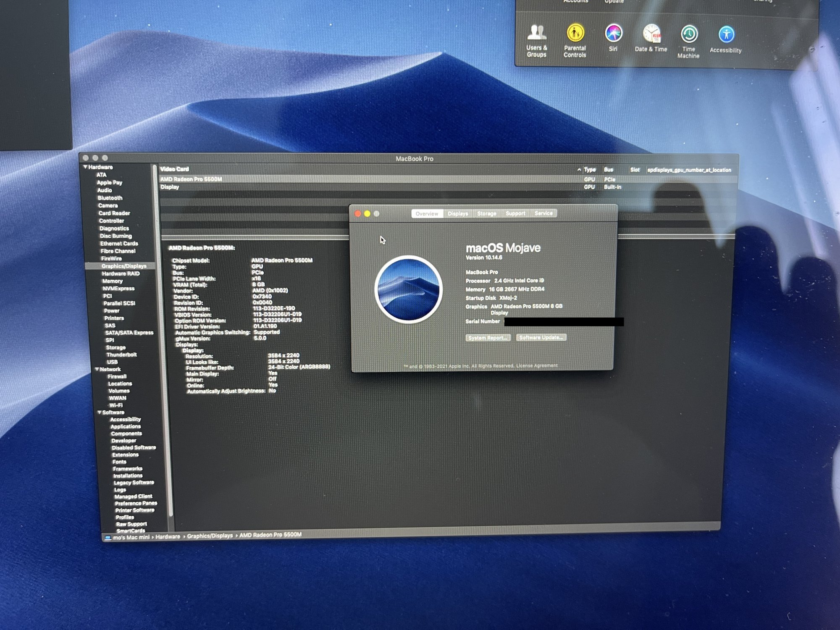The width and height of the screenshot is (840, 630).
Task: Select Parallel SCSI in the sidebar
Action: click(x=119, y=303)
